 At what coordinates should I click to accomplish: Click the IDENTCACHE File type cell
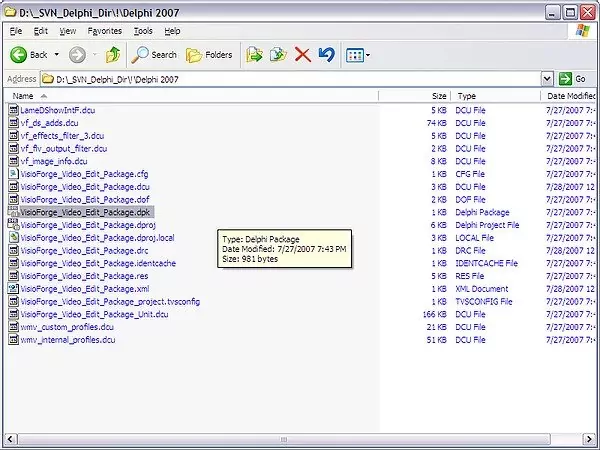click(486, 263)
